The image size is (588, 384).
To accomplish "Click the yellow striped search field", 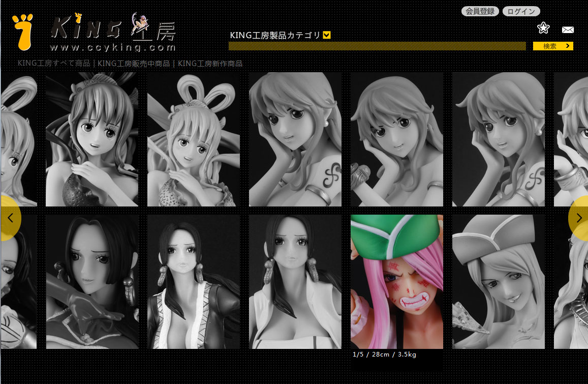I will pyautogui.click(x=377, y=46).
